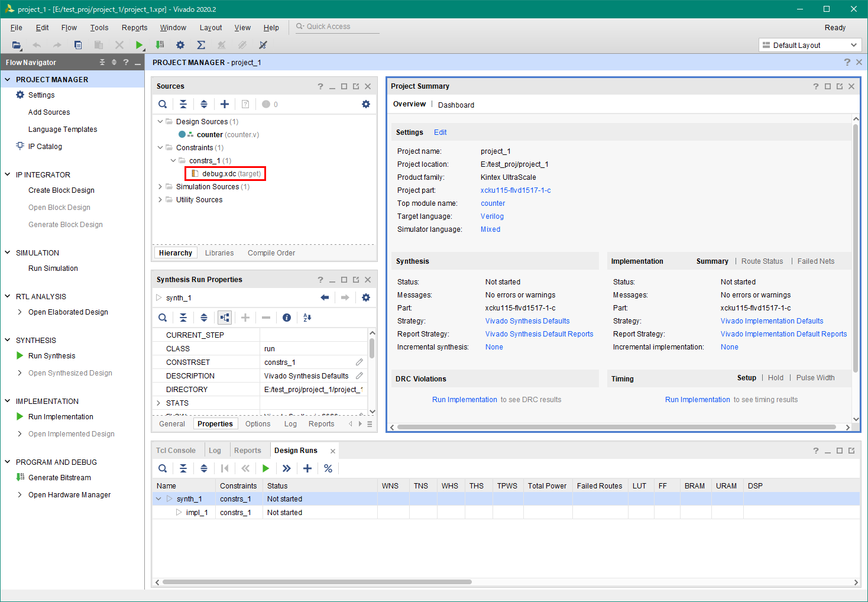Add sources with Sources plus icon
868x602 pixels.
(225, 104)
